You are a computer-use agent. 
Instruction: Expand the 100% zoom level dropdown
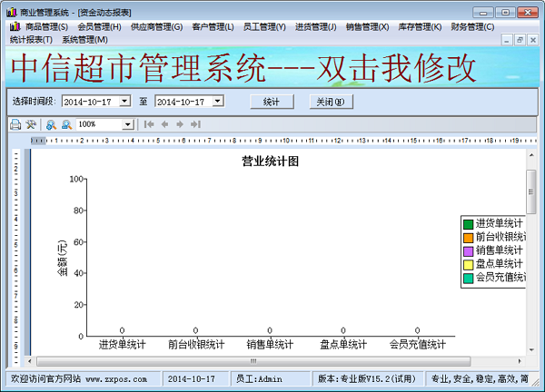point(128,124)
